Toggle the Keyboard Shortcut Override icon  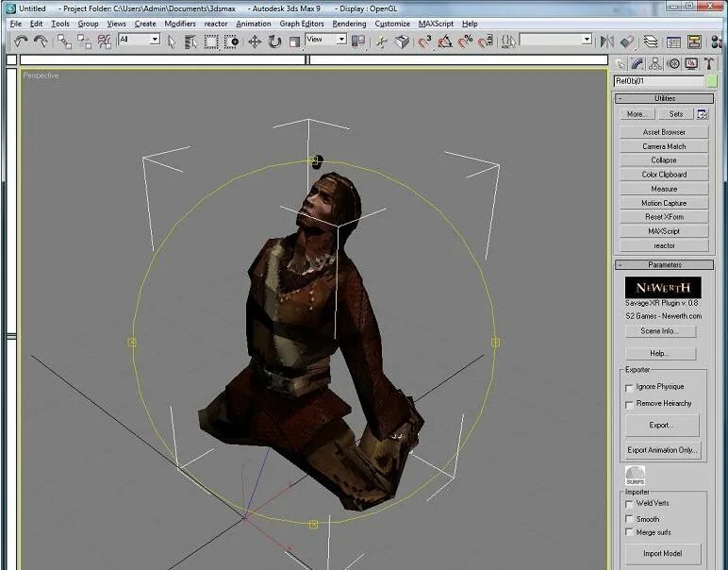tap(402, 42)
